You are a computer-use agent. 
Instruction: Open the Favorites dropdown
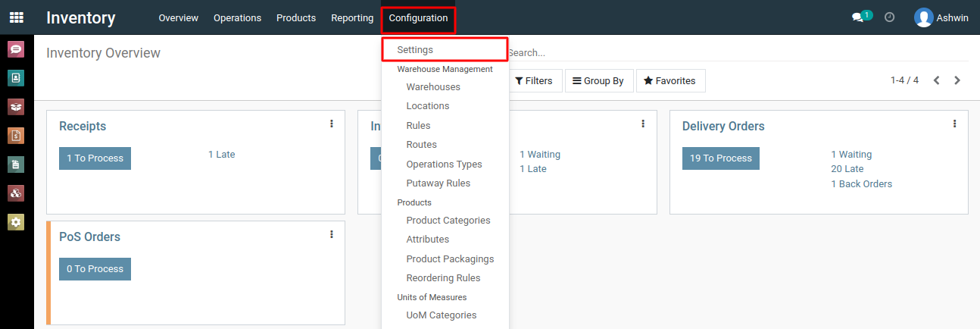[670, 80]
